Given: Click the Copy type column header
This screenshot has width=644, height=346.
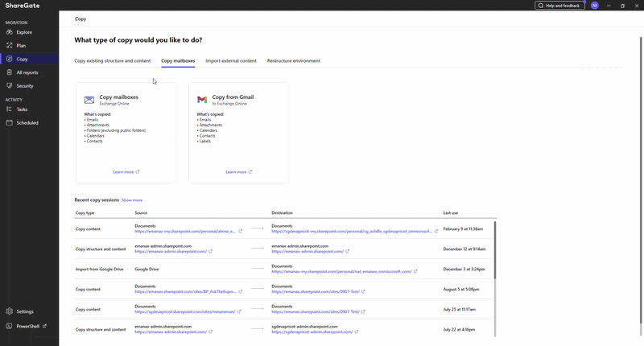Looking at the screenshot, I should pos(85,213).
